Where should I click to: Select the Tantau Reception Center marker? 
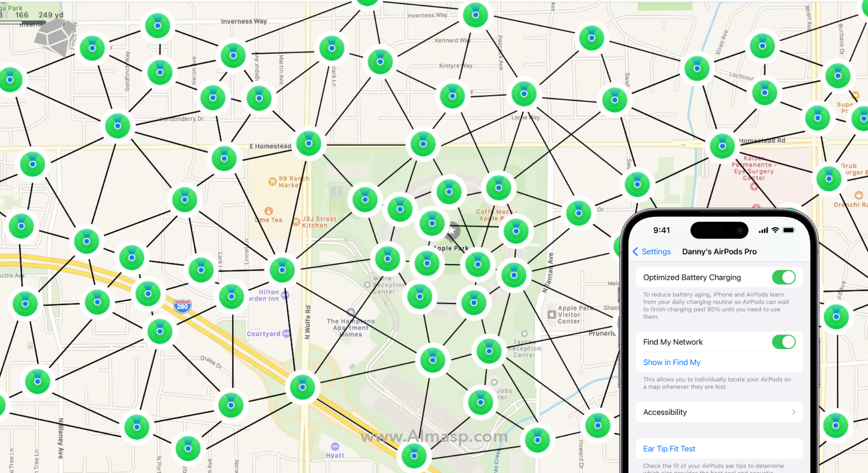(524, 334)
